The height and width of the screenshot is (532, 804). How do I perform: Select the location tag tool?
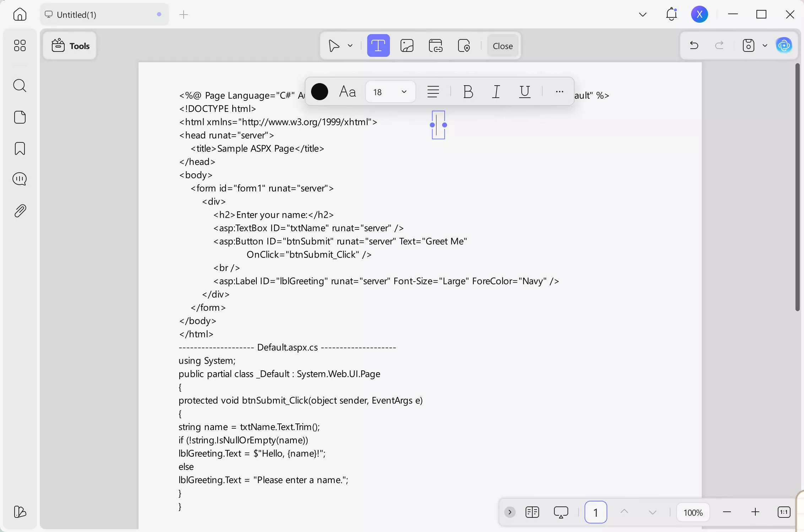[x=465, y=45]
